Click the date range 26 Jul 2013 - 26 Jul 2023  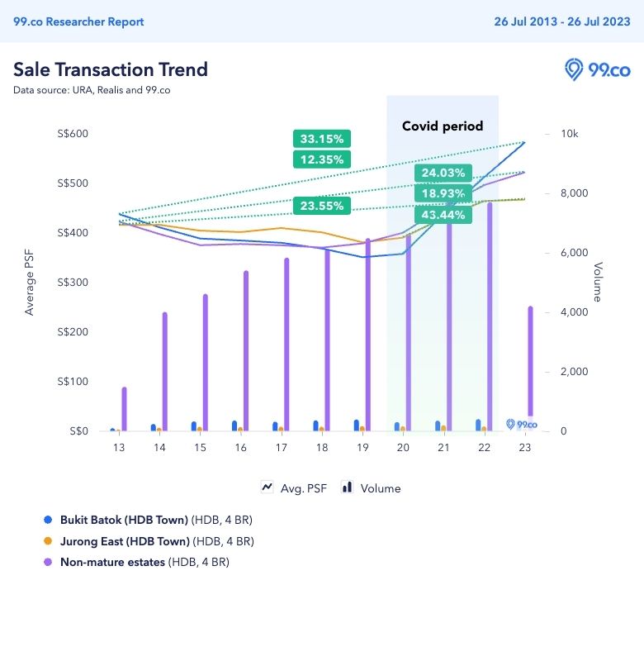point(562,21)
